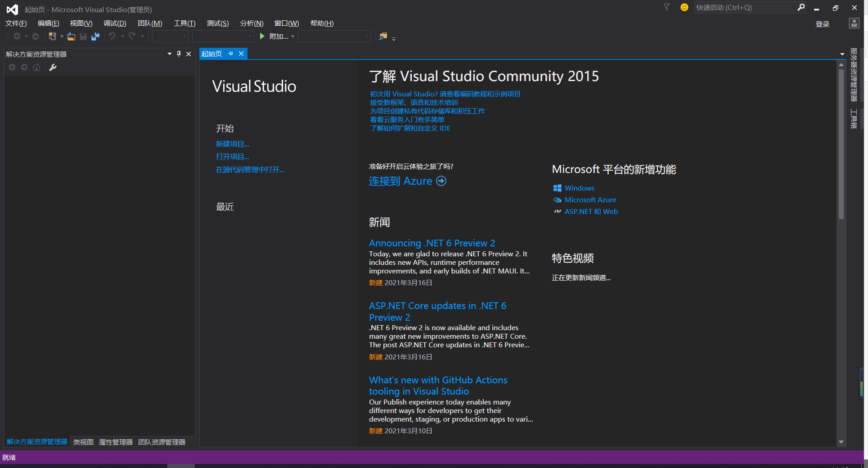The image size is (868, 468).
Task: Click the feedback smiley icon in the title bar
Action: (x=684, y=7)
